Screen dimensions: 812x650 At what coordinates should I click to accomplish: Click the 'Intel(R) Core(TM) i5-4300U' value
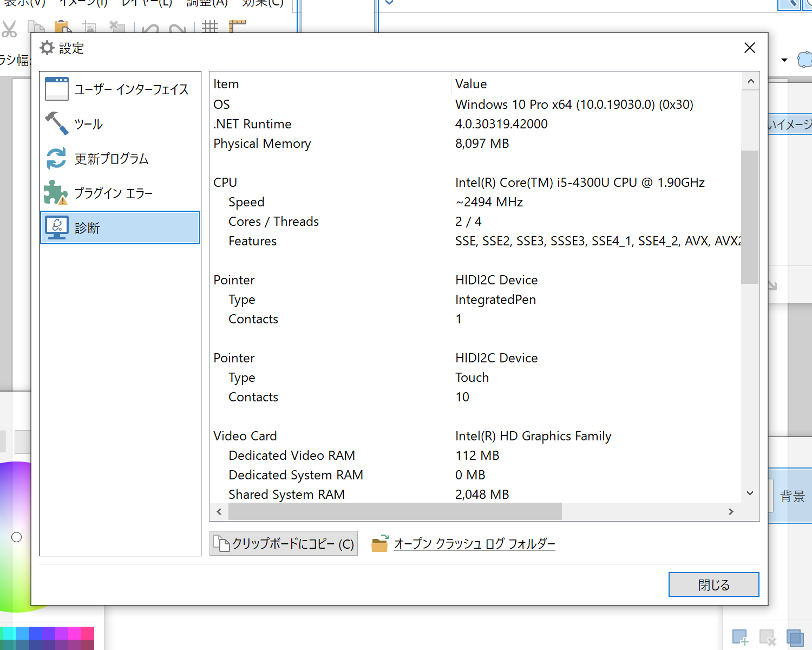(x=580, y=183)
